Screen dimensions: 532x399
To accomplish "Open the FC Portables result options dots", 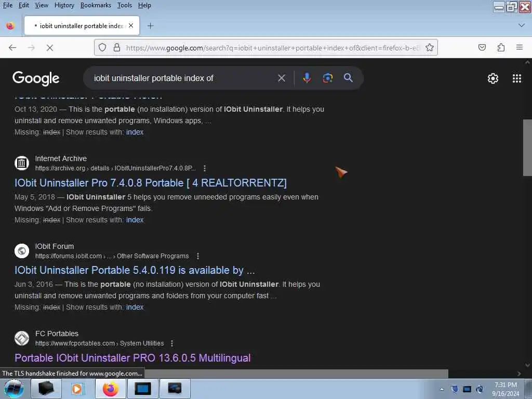I will (x=172, y=343).
